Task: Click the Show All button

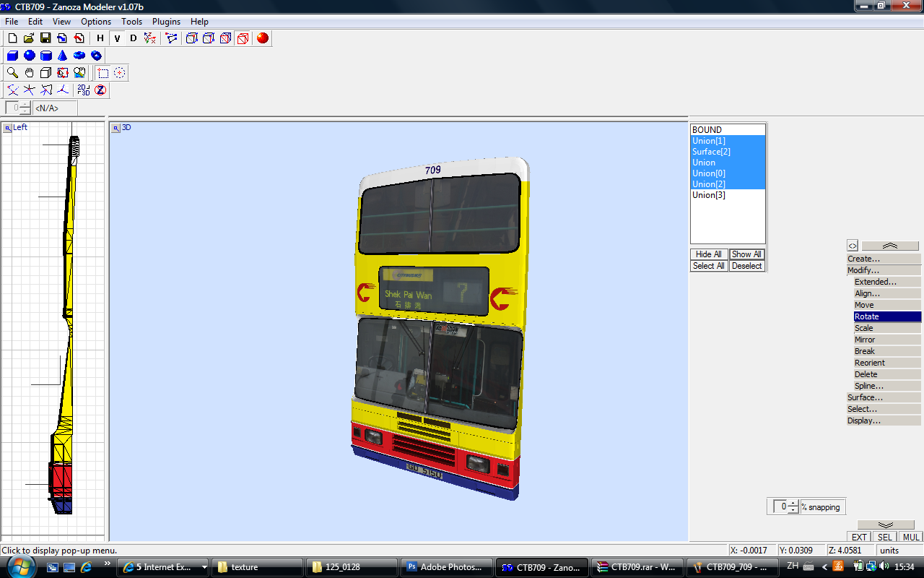Action: tap(746, 254)
